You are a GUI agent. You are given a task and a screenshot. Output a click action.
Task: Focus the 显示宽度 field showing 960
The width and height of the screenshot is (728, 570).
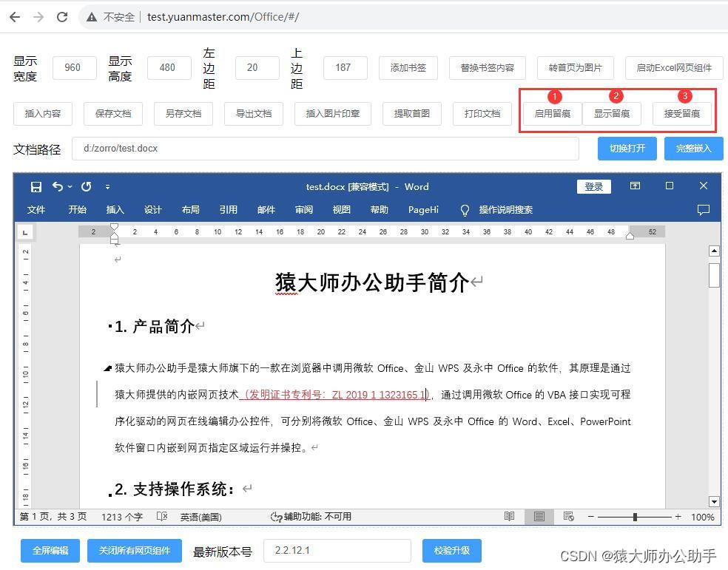pos(75,68)
